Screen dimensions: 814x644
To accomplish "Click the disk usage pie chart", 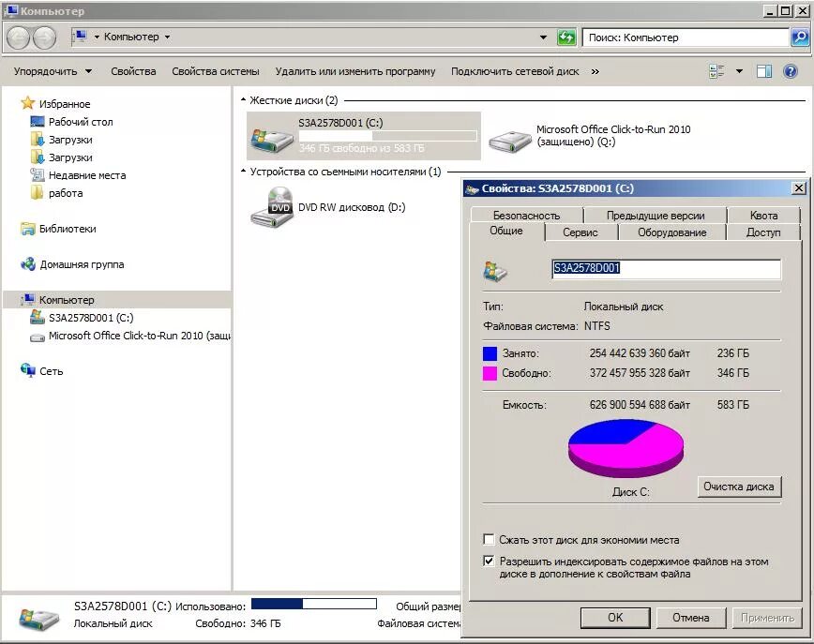I will tap(626, 448).
